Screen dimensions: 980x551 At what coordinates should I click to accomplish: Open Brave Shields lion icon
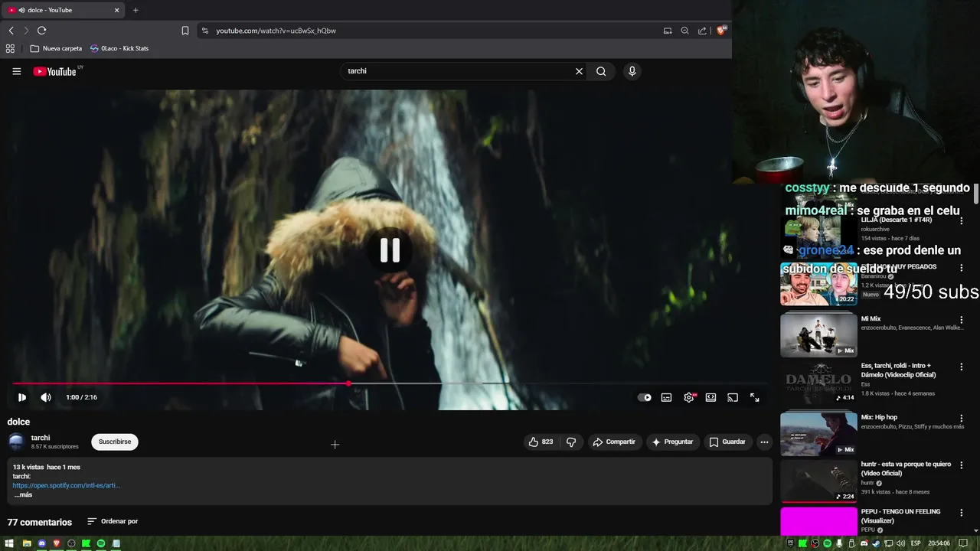point(721,31)
